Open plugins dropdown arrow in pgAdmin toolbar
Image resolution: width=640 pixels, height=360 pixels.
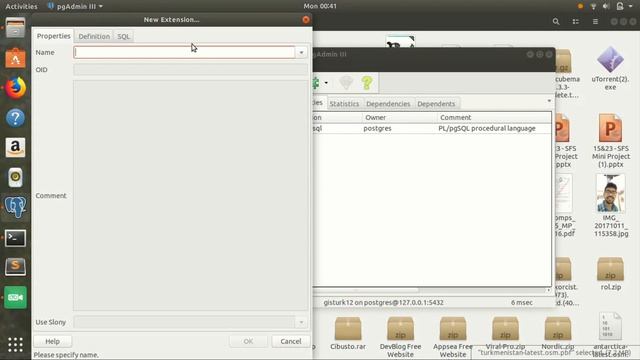tap(326, 83)
